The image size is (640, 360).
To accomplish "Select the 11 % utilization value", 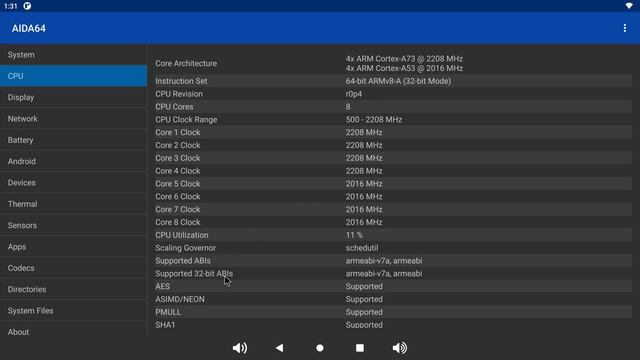I will point(354,235).
